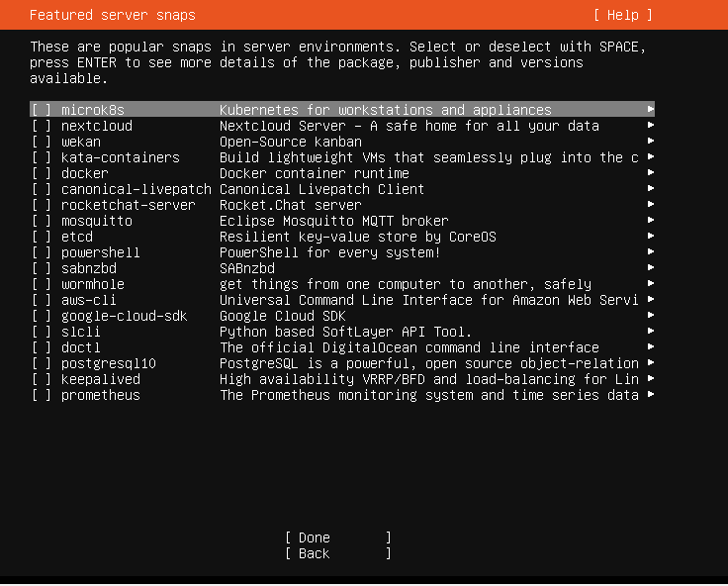Open details arrow for prometheus row
Screen dimensions: 728x586
point(651,393)
